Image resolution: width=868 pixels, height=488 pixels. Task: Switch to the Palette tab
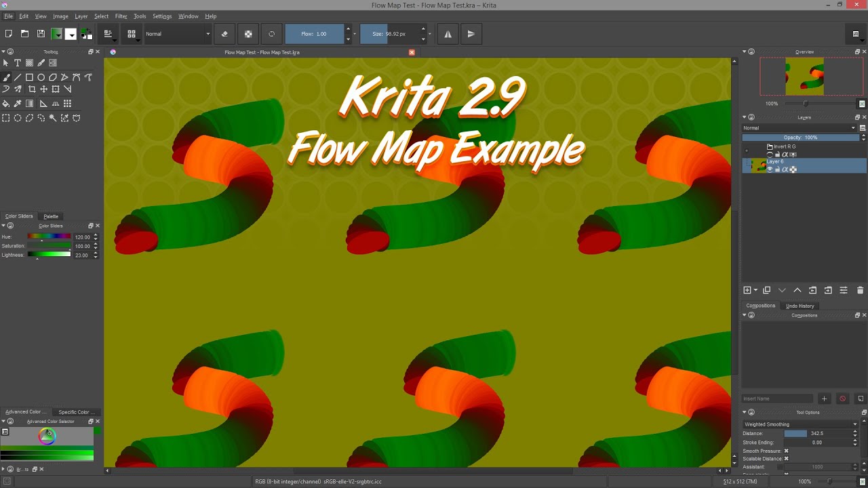51,216
